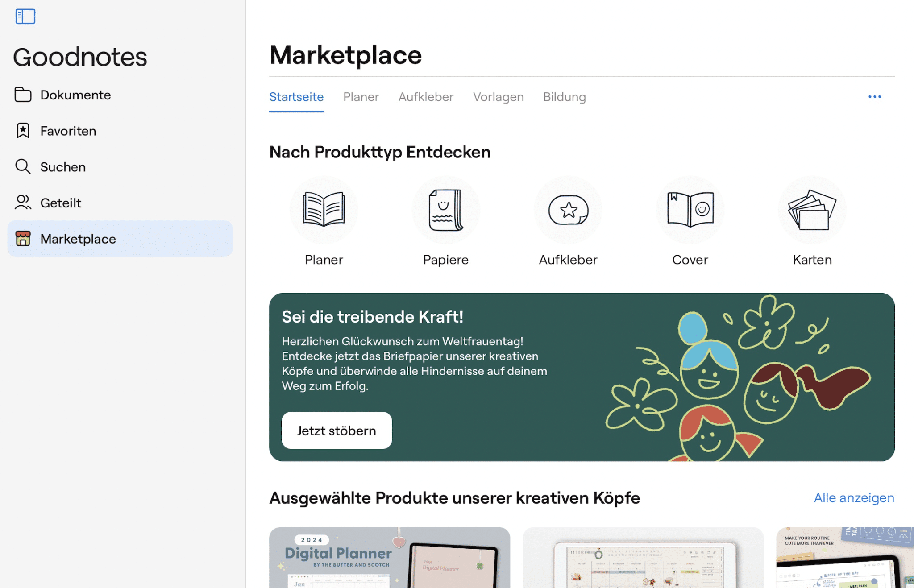Screen dimensions: 914x588
Task: Click the Jetzt stöbern button
Action: (x=337, y=430)
